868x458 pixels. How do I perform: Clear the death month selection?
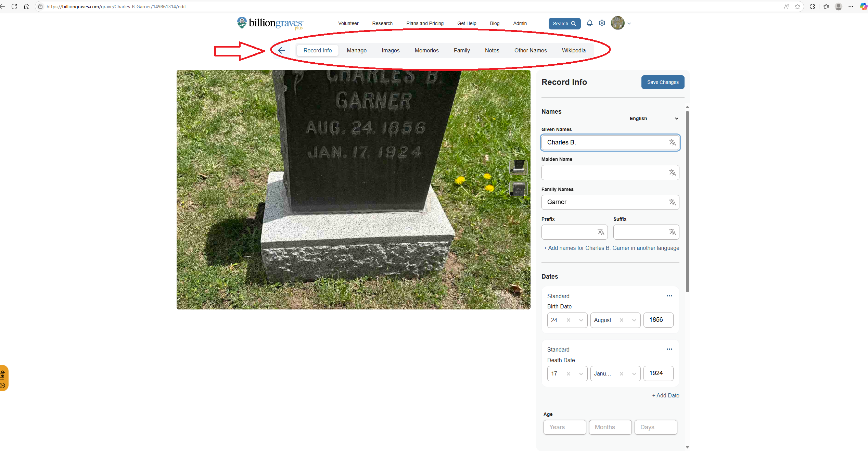click(x=621, y=373)
